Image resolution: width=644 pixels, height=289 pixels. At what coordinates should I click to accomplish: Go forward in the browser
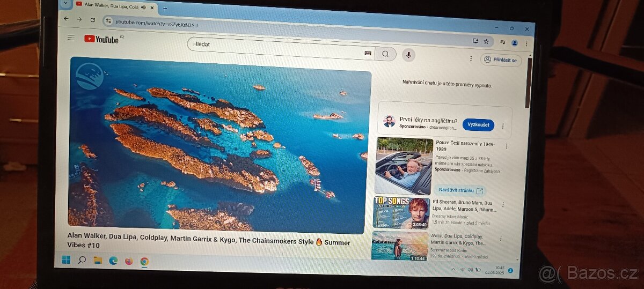click(x=79, y=19)
